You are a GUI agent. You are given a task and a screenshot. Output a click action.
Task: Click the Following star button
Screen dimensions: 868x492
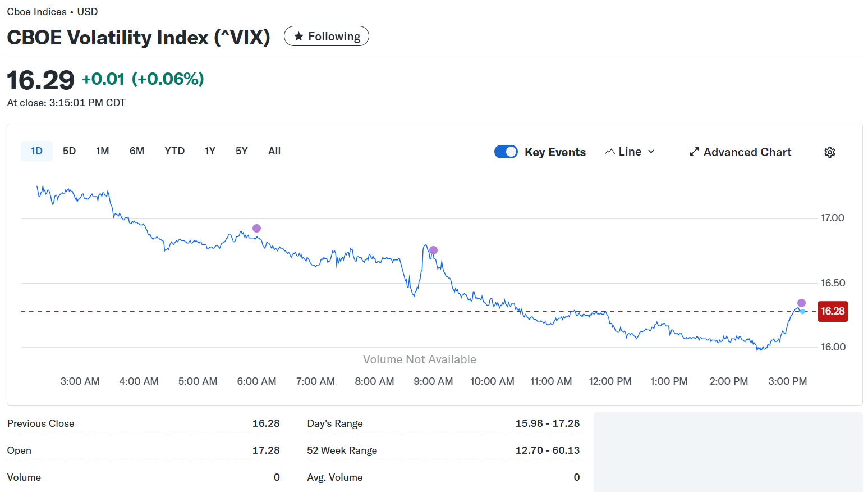[x=327, y=36]
